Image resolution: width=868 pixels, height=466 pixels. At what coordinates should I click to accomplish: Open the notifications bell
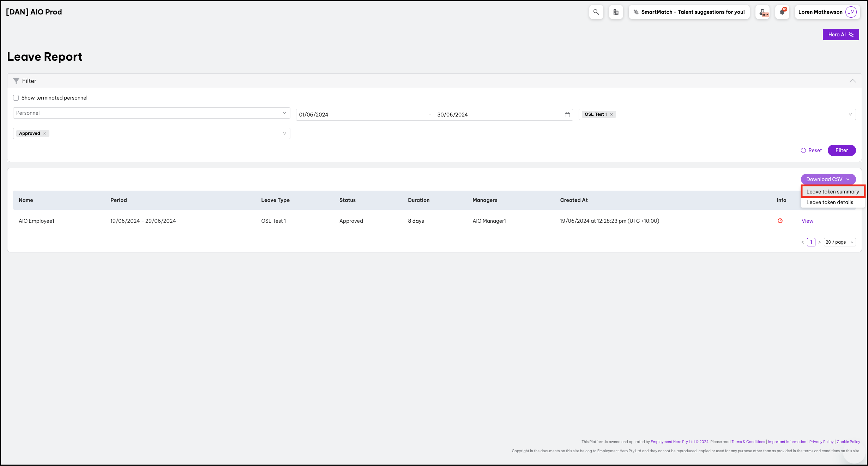pos(782,12)
